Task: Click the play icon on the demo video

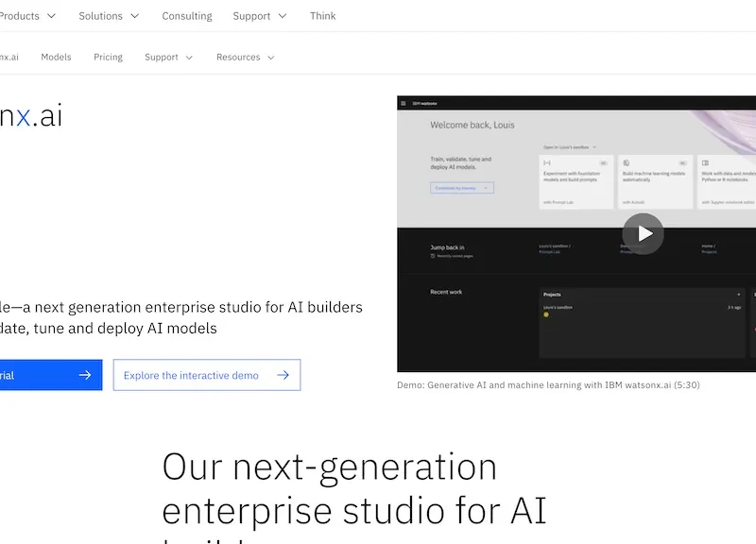Action: (x=644, y=233)
